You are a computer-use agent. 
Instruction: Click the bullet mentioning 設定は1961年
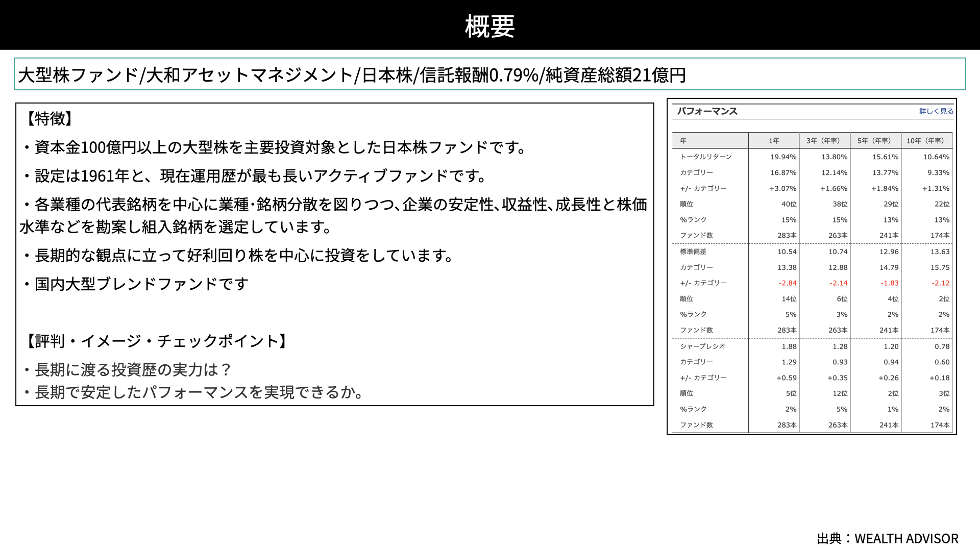coord(256,176)
